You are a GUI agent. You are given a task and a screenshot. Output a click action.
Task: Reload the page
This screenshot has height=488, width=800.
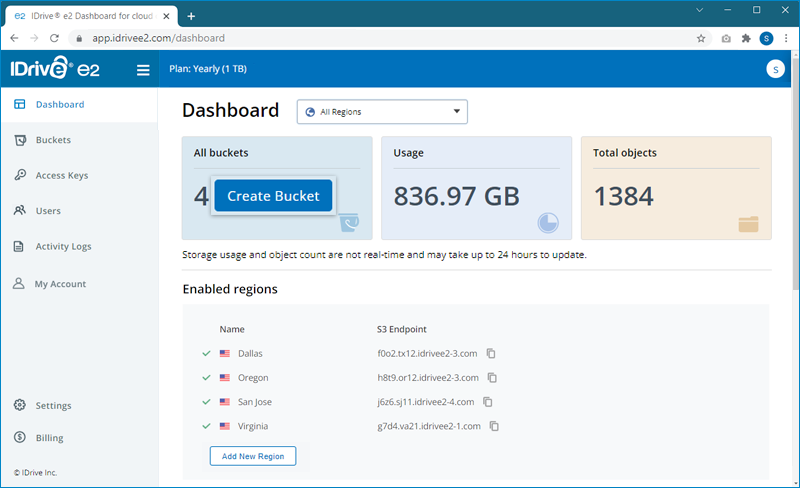coord(54,38)
